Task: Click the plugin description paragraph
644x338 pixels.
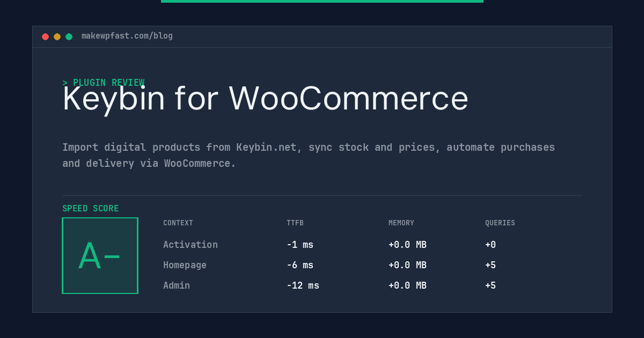Action: pos(309,155)
